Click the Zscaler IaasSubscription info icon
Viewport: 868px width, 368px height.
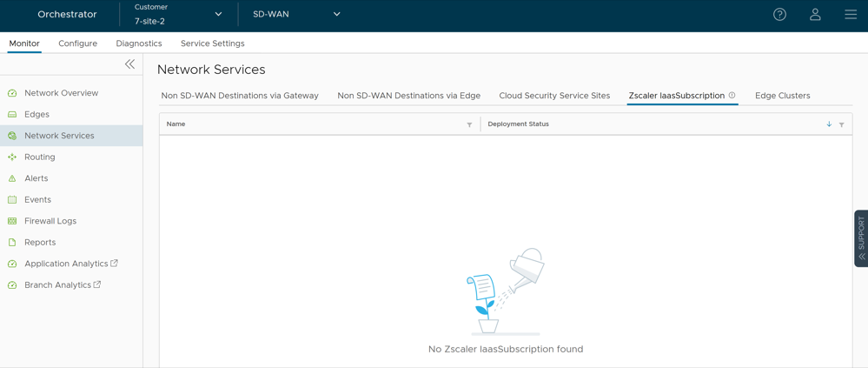[x=732, y=96]
